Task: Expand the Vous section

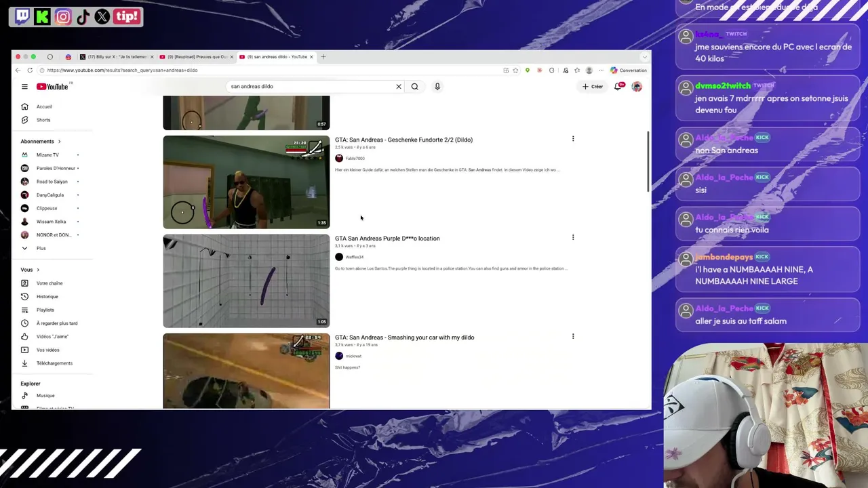Action: (31, 270)
